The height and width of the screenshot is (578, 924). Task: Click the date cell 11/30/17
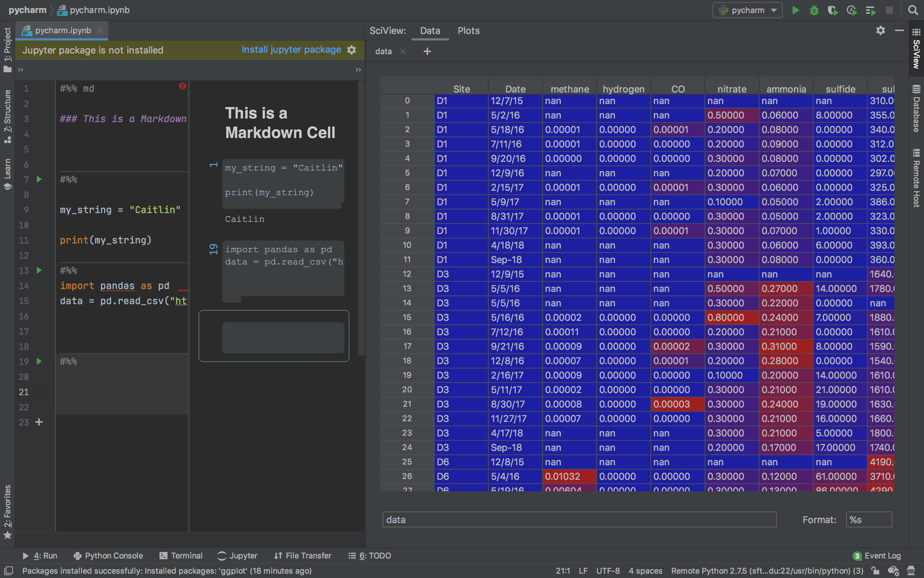point(515,230)
